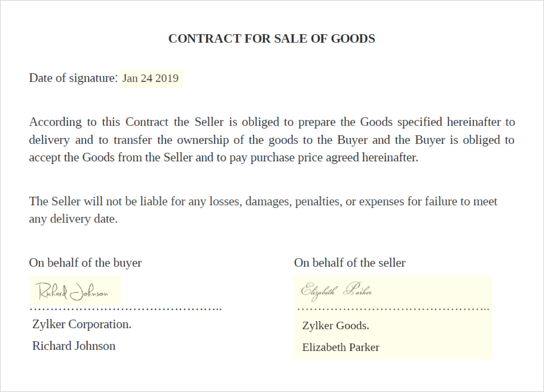This screenshot has height=392, width=544.
Task: Click the printed name Richard Johnson
Action: (x=74, y=346)
